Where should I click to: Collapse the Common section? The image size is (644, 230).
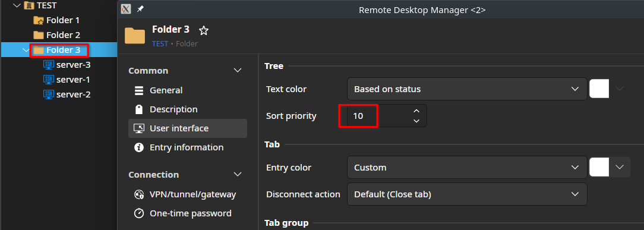coord(238,71)
